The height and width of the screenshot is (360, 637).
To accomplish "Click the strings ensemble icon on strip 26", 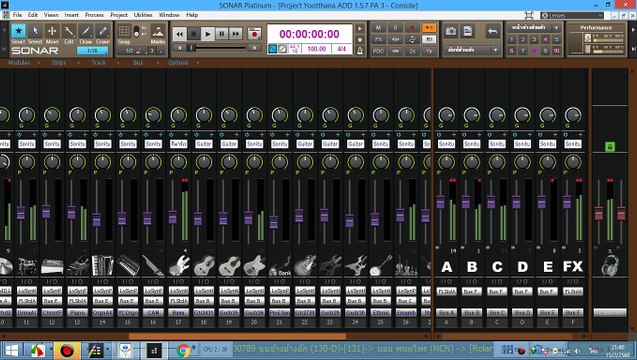I will pos(406,266).
